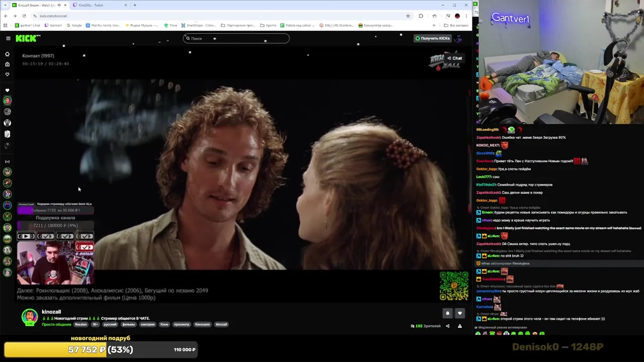
Task: Open the Работа над собой bookmark
Action: tap(298, 25)
